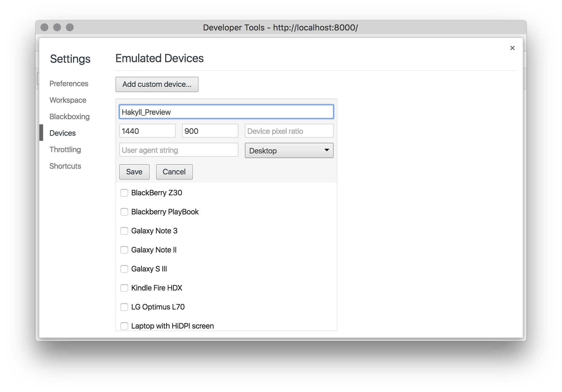Image resolution: width=562 pixels, height=392 pixels.
Task: Click the height field showing 900
Action: coord(210,131)
